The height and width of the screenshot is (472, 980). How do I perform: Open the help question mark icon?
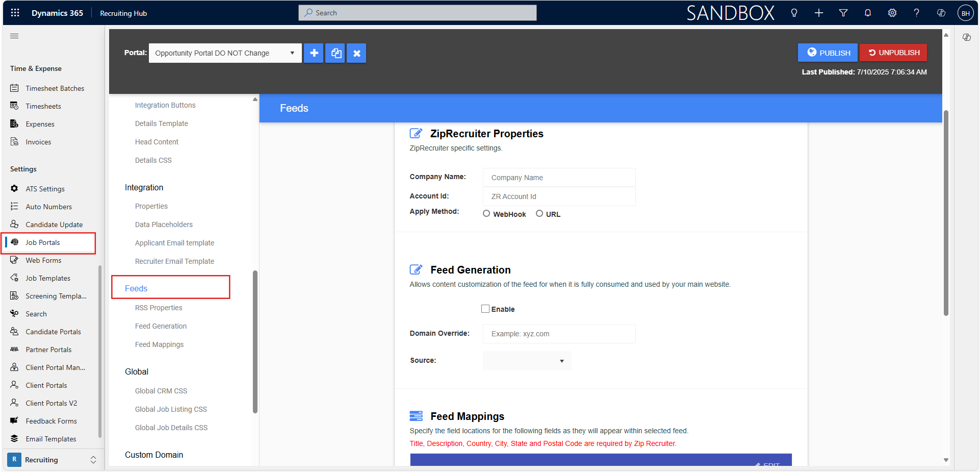[916, 13]
